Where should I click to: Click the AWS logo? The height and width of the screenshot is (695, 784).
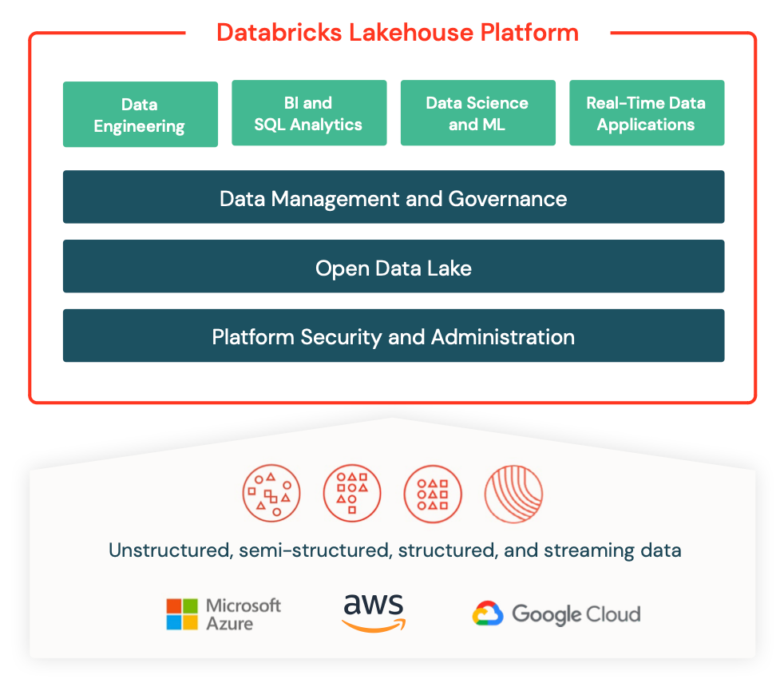tap(374, 613)
